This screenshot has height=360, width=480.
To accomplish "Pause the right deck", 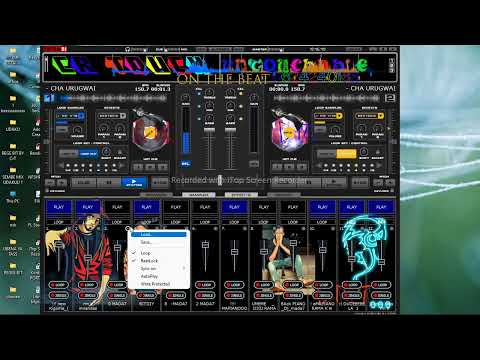I will [x=309, y=182].
